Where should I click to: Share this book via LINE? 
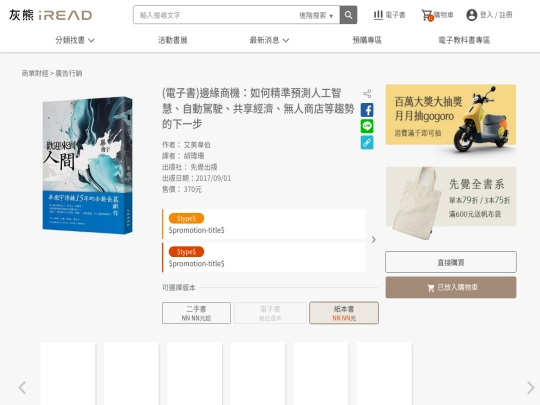point(367,126)
